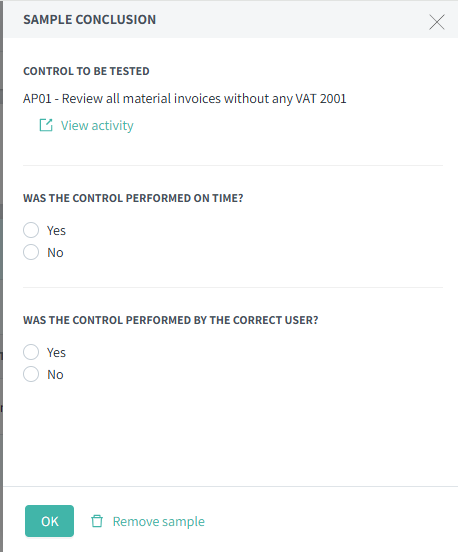Click the Remove sample text link
The height and width of the screenshot is (552, 458).
click(x=158, y=521)
